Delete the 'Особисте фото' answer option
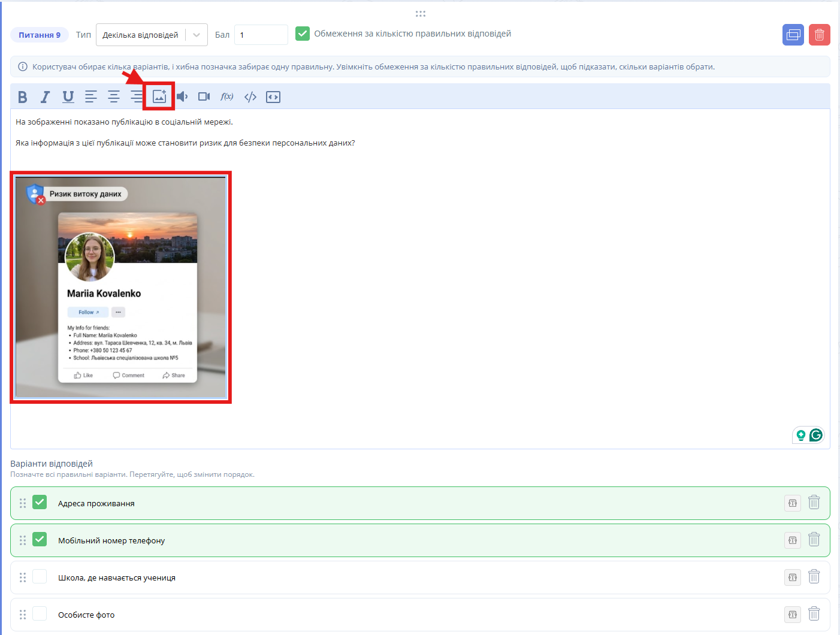Viewport: 840px width, 635px height. tap(814, 614)
